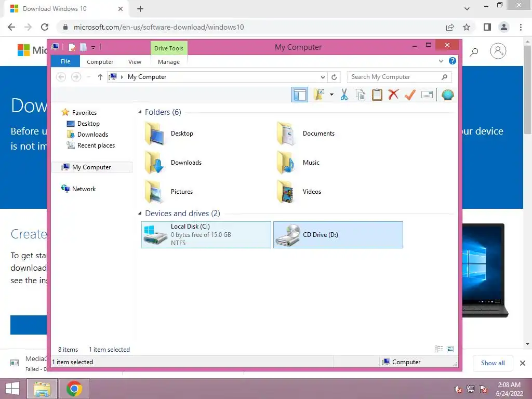Click the Copy documents icon
The image size is (532, 399).
click(361, 95)
